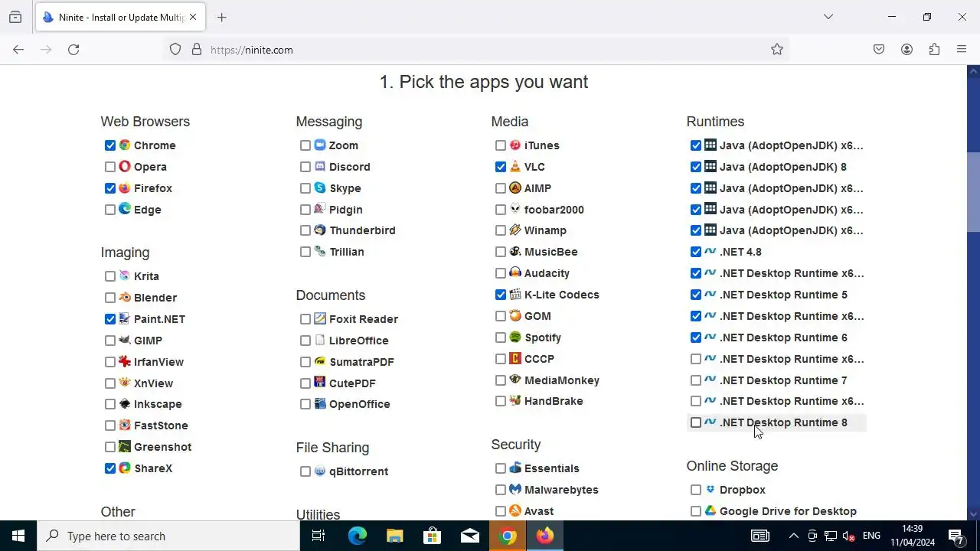Click the page vertical scrollbar thumb
Image resolution: width=980 pixels, height=551 pixels.
[973, 192]
